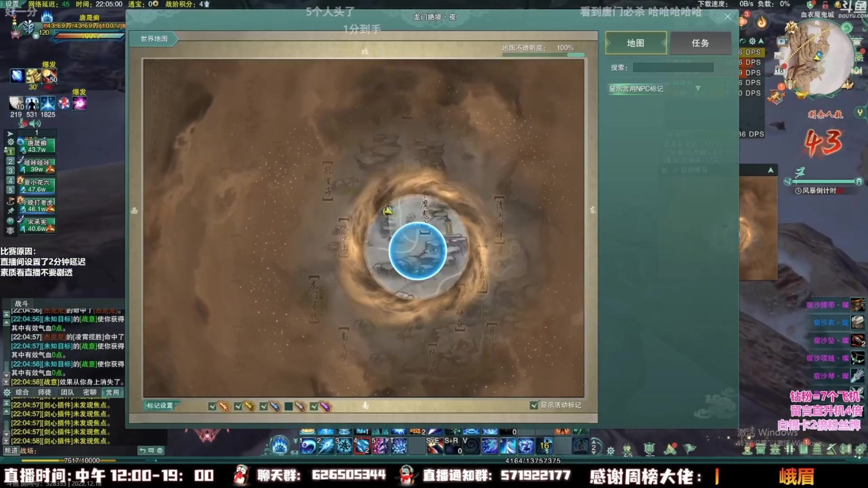Viewport: 868px width, 488px height.
Task: Toggle the yellow scroll marker checkbox
Action: pos(238,406)
